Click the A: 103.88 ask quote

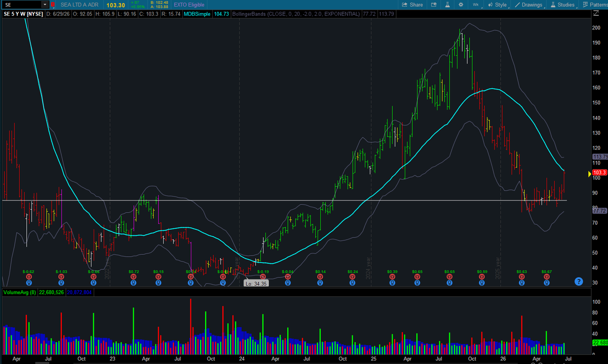coord(159,7)
